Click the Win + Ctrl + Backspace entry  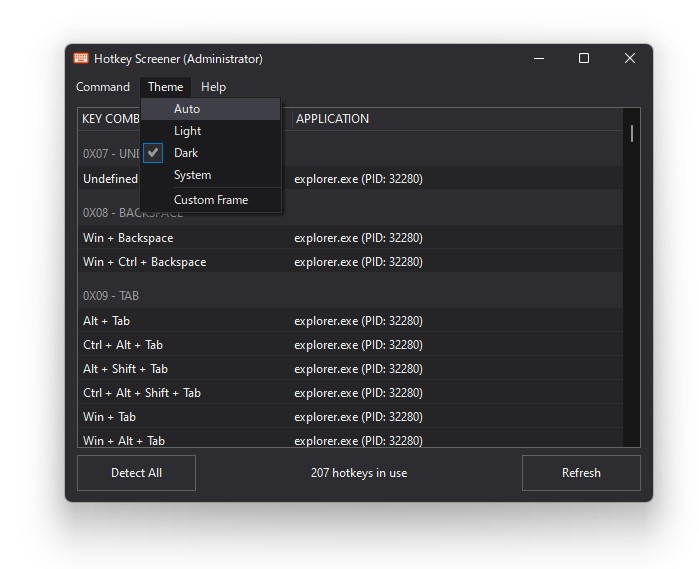(145, 262)
